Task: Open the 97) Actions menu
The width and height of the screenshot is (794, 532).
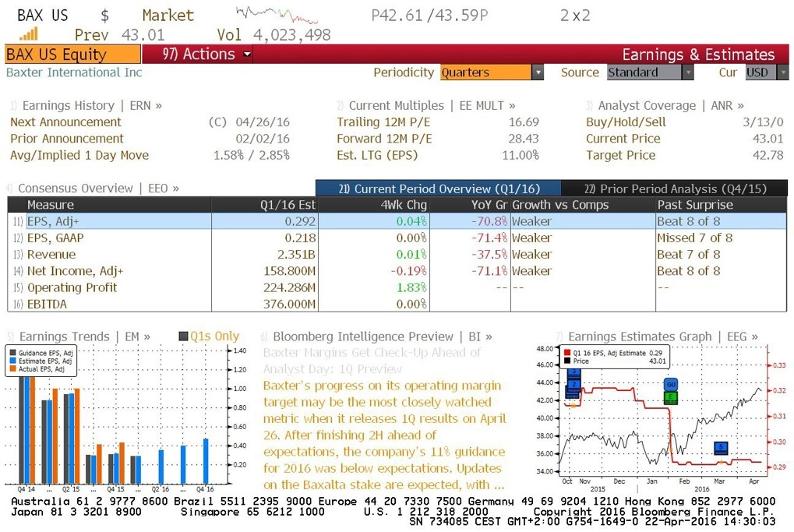Action: [207, 55]
